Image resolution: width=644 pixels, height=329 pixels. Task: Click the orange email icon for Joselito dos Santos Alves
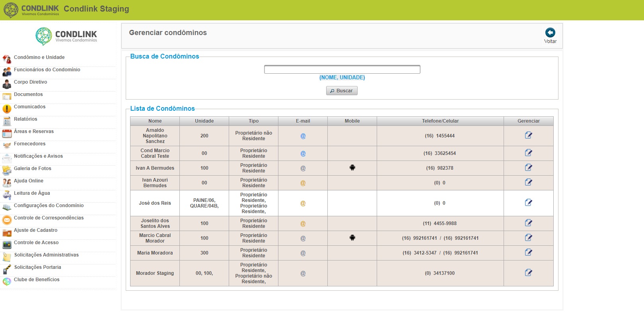[303, 223]
